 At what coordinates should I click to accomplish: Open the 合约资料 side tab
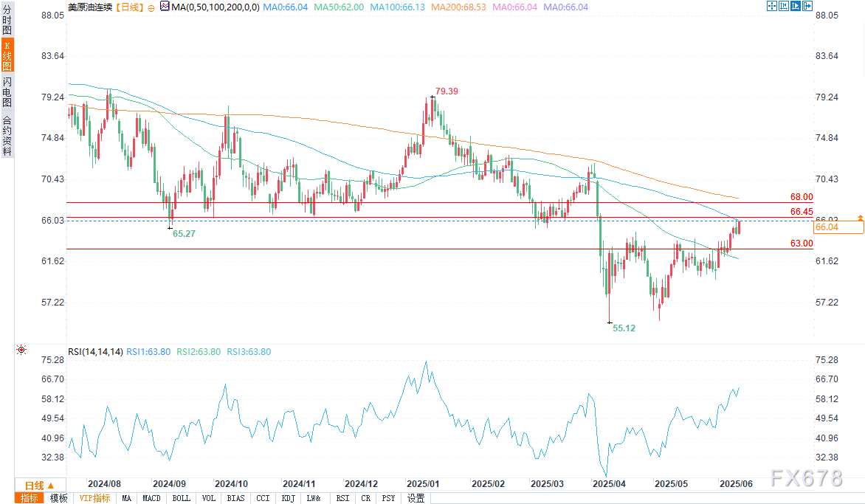(7, 136)
